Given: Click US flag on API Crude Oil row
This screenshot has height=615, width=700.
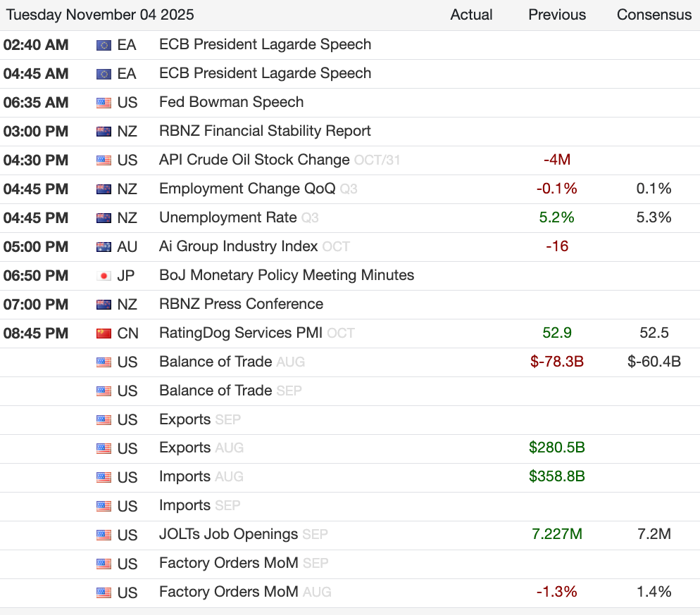Looking at the screenshot, I should click(104, 160).
